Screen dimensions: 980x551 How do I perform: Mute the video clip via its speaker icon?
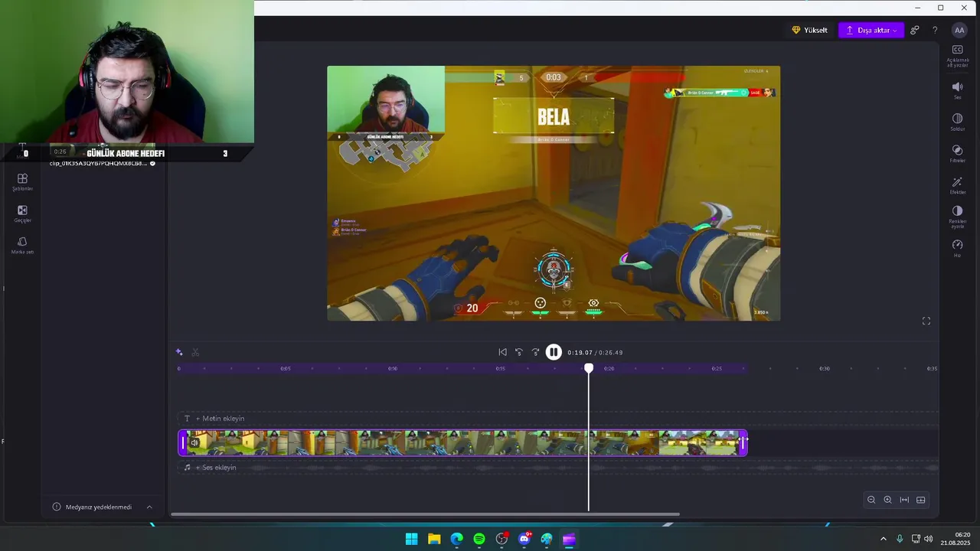coord(194,443)
